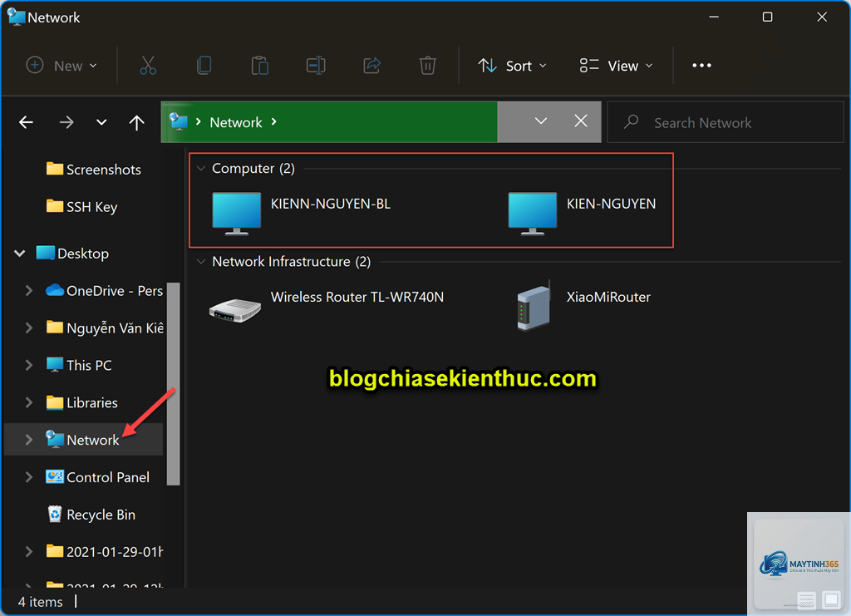851x616 pixels.
Task: Select Desktop in the navigation pane
Action: (73, 254)
